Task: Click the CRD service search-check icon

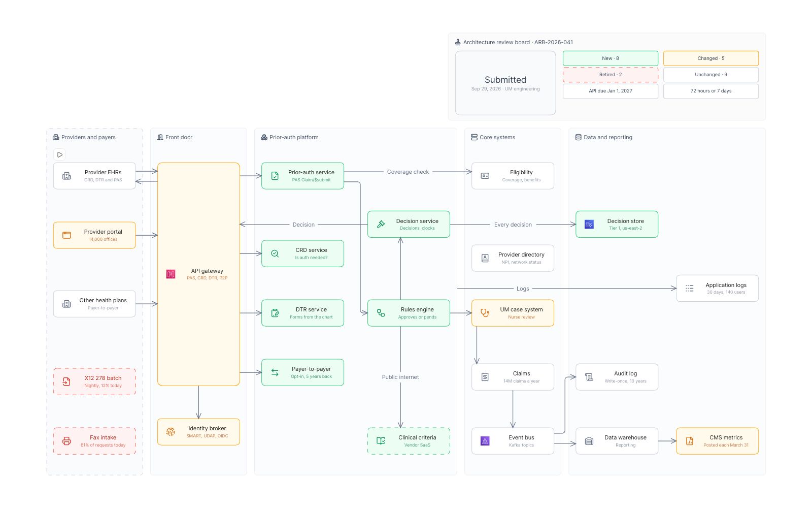Action: pyautogui.click(x=275, y=253)
